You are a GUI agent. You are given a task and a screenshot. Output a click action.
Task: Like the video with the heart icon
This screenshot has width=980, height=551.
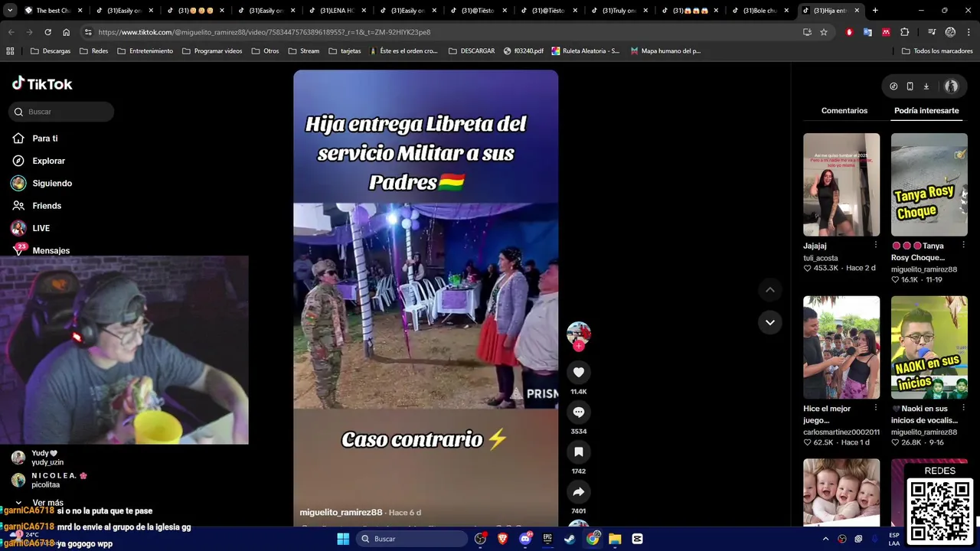pyautogui.click(x=579, y=372)
